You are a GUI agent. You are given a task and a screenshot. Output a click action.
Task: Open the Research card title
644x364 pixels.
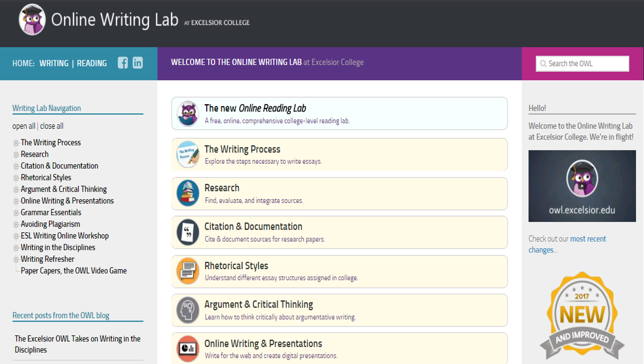[222, 188]
